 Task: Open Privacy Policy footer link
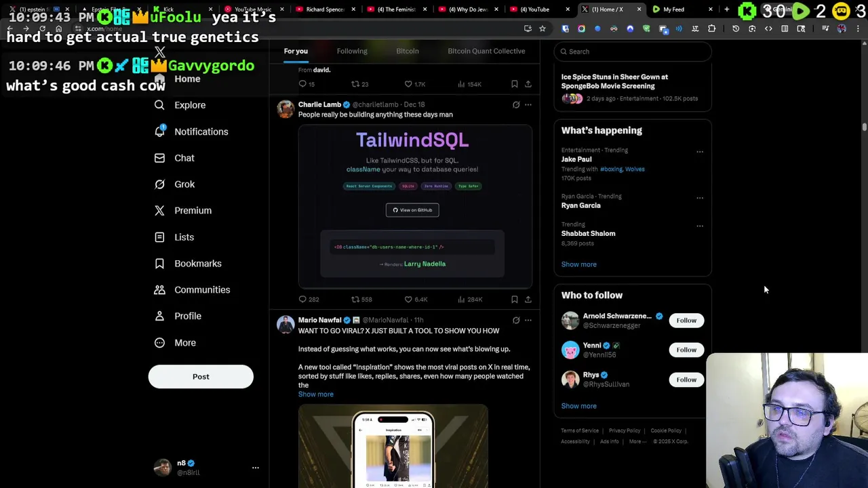[625, 430]
